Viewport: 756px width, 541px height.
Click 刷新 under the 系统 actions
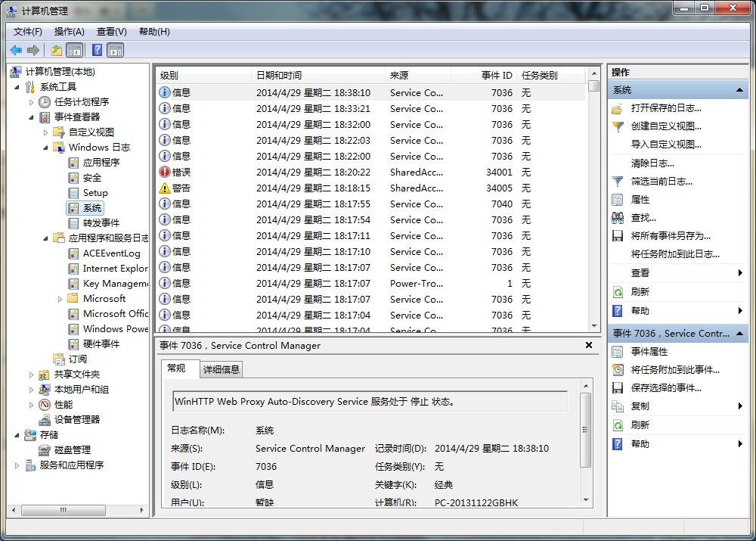[640, 291]
